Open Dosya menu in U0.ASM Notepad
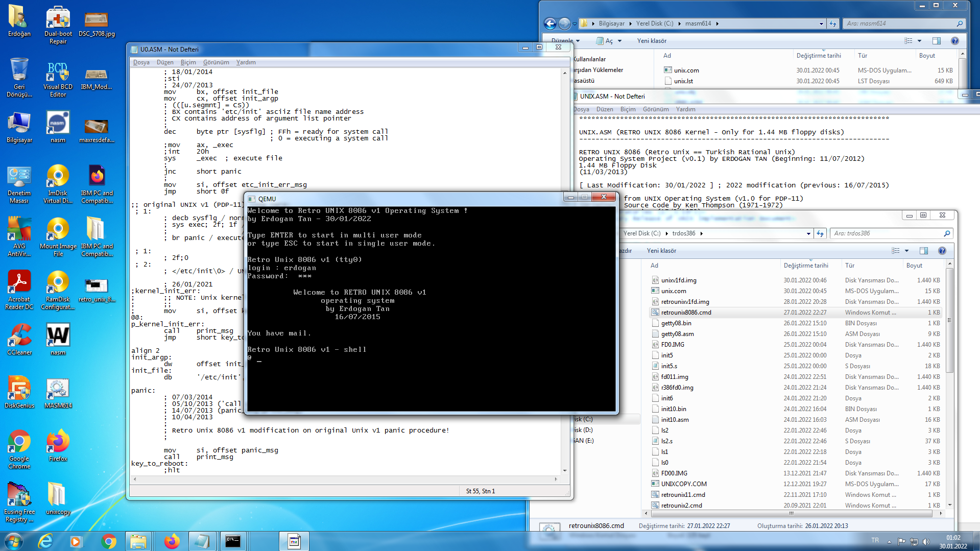 click(141, 62)
